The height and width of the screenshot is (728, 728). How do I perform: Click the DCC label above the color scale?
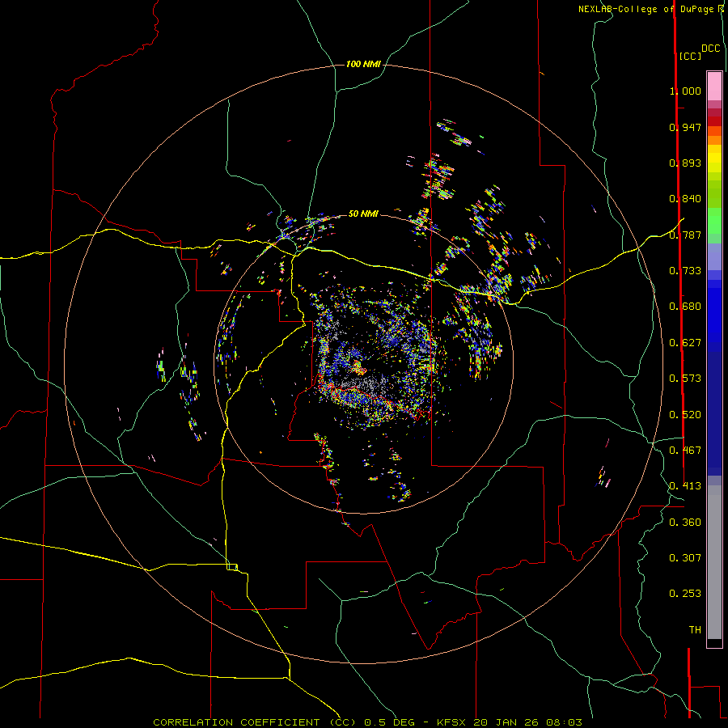711,49
